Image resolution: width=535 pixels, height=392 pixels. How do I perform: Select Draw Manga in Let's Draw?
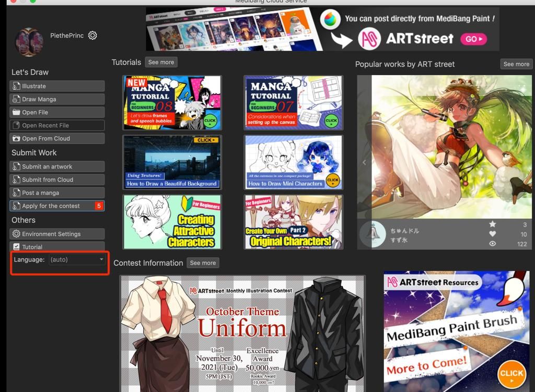[57, 99]
